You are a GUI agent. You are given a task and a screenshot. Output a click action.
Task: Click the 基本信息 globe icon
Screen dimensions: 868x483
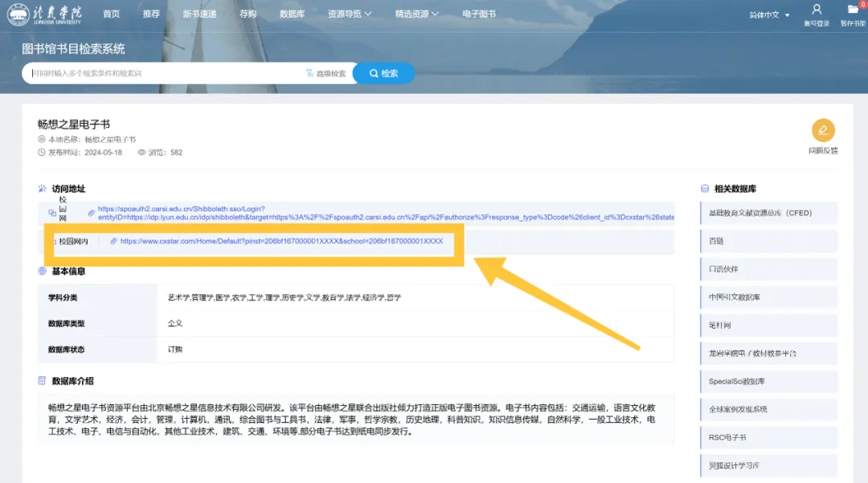[42, 271]
